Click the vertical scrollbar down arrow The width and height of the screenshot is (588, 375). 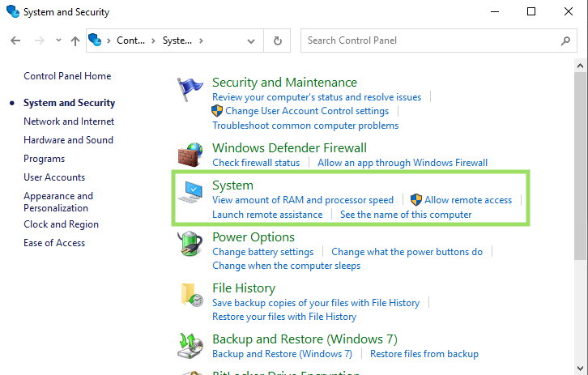click(581, 368)
